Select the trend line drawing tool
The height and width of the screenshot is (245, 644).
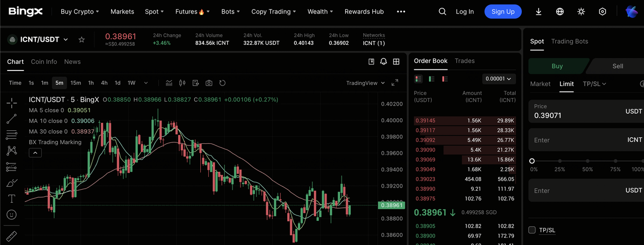[11, 119]
